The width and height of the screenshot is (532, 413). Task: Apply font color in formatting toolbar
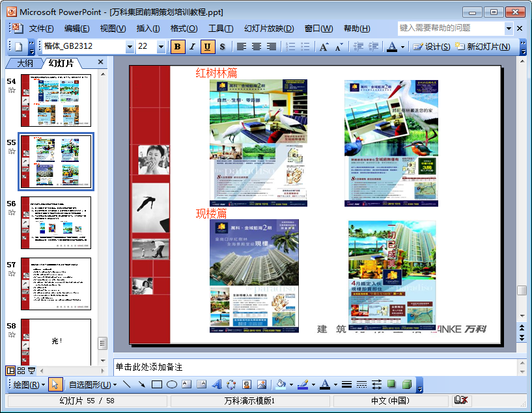392,46
